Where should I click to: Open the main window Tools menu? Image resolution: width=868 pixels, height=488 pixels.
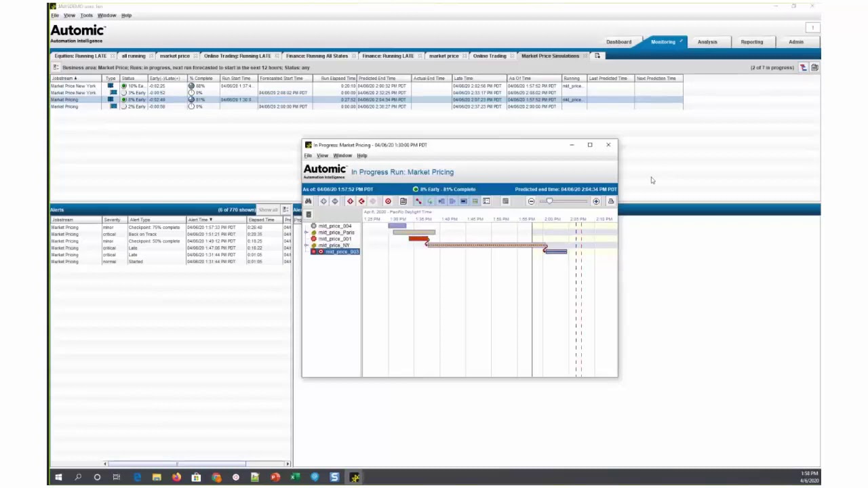pyautogui.click(x=87, y=16)
